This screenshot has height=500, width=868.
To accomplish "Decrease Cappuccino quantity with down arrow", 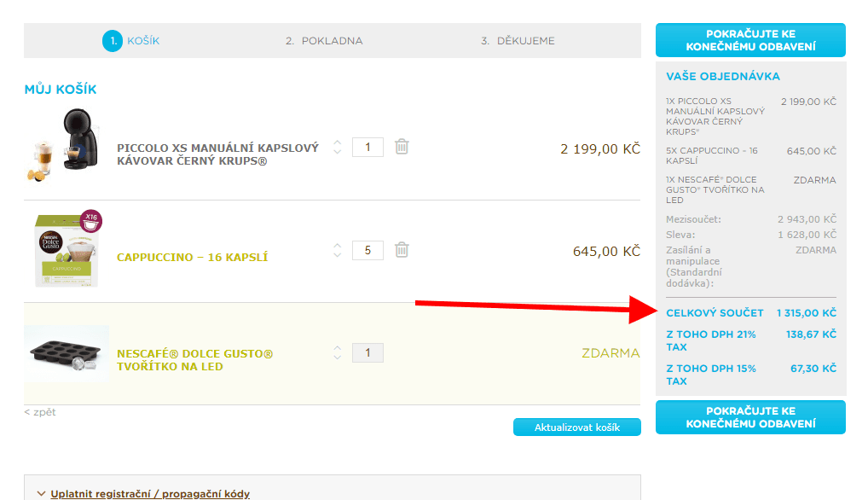I will tap(337, 254).
